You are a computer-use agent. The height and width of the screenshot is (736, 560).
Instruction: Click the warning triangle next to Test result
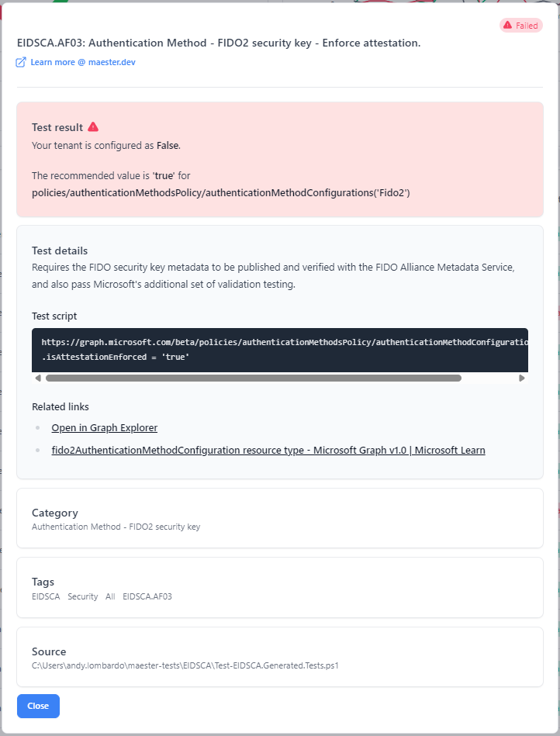tap(93, 126)
